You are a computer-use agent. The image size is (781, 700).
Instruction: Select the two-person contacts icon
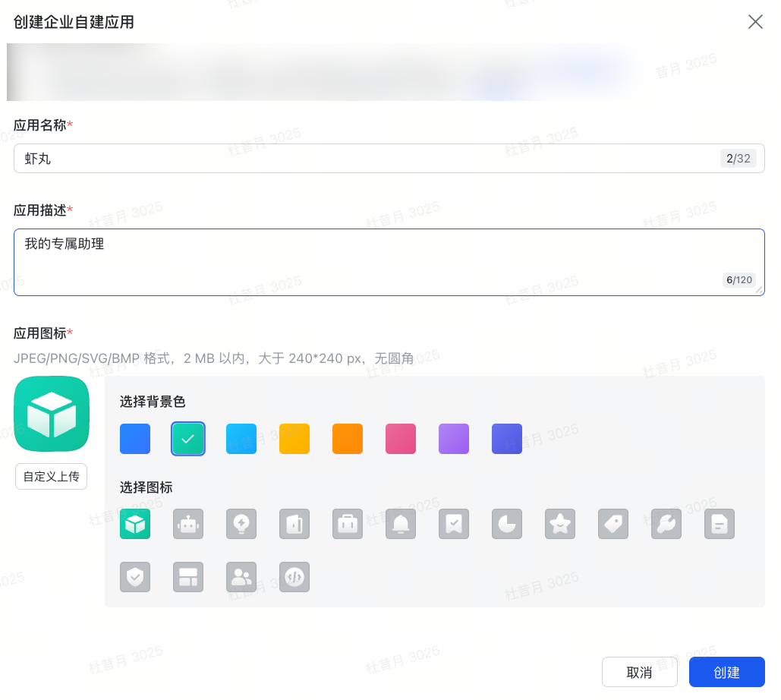(241, 577)
